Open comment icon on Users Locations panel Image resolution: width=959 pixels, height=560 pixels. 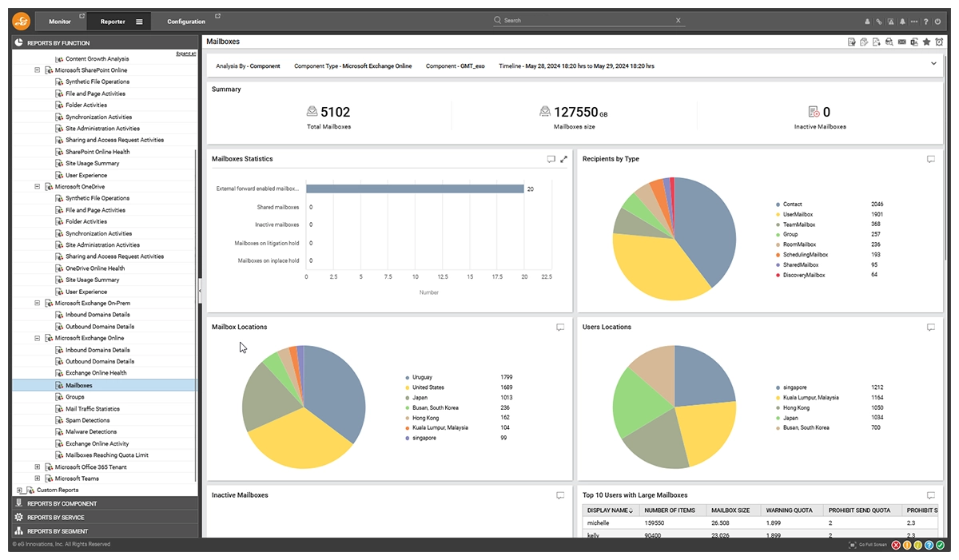point(931,328)
